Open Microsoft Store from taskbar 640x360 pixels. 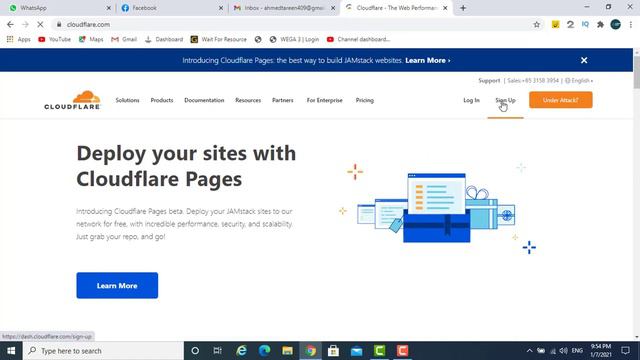click(333, 351)
